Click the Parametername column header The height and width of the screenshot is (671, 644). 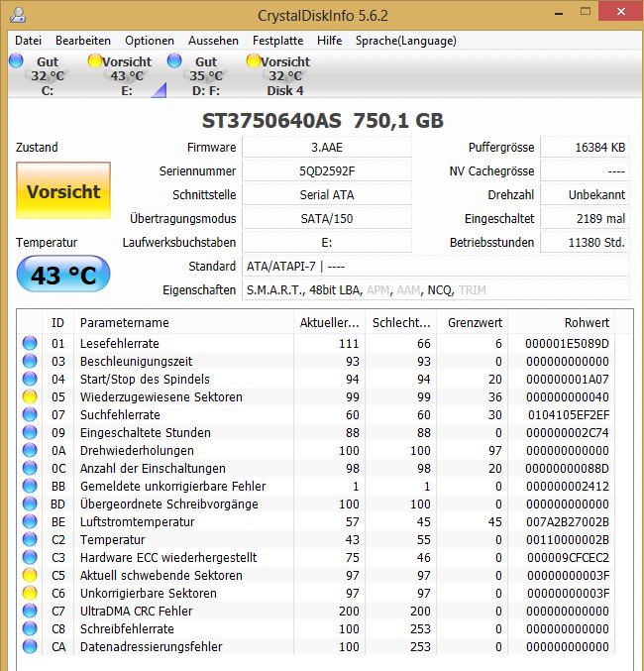click(183, 323)
